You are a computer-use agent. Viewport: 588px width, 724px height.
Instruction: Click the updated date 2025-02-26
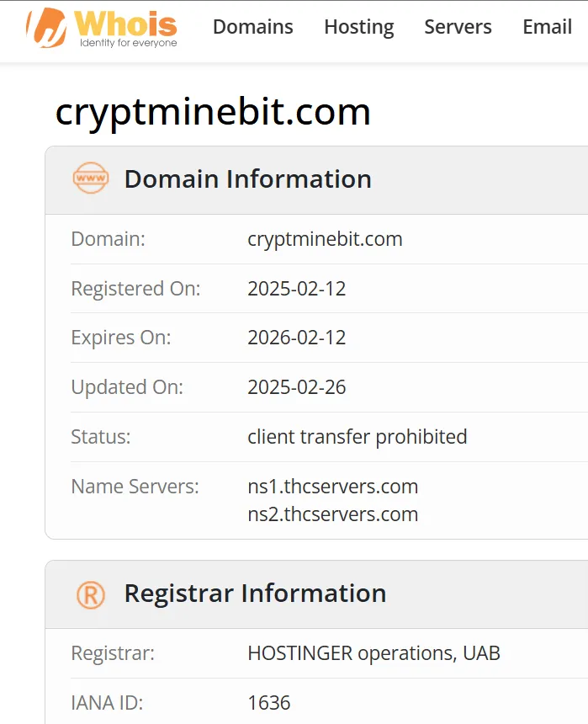[x=296, y=387]
